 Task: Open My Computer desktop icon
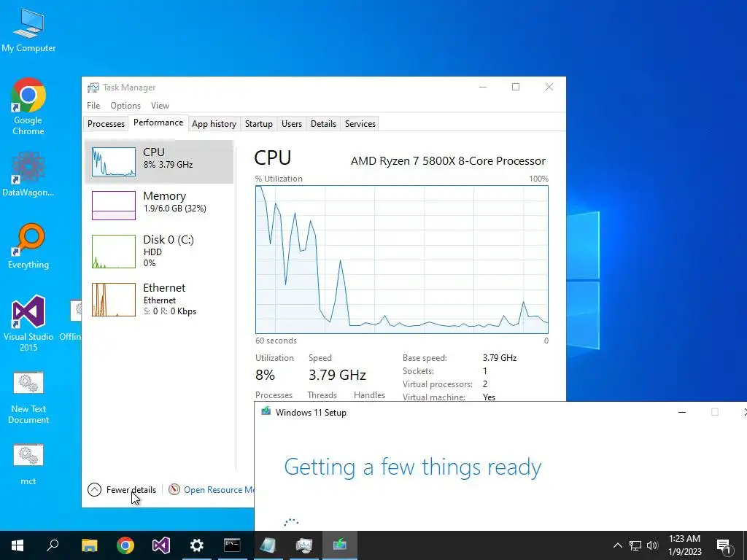pos(28,31)
